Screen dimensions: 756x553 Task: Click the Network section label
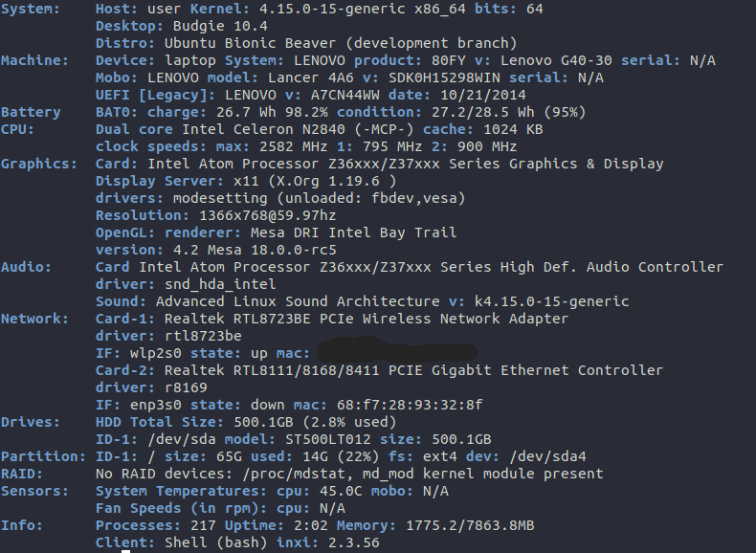(x=34, y=319)
